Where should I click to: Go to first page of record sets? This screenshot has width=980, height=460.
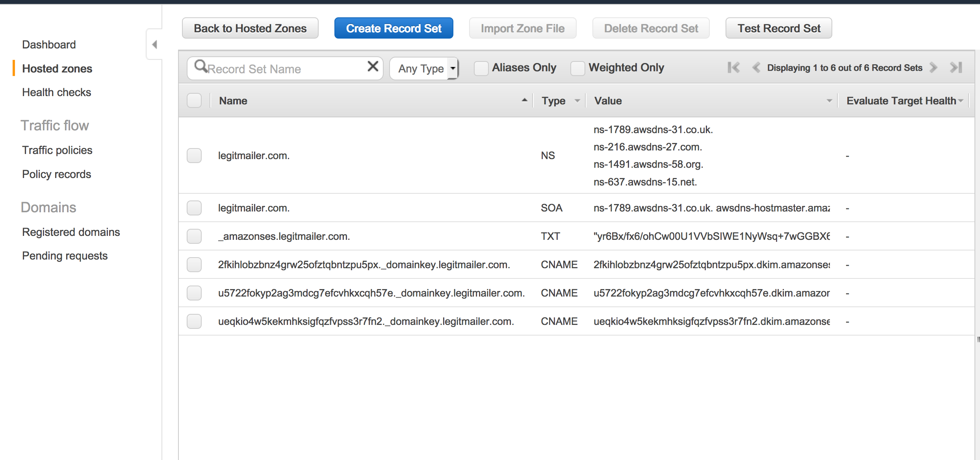[733, 68]
